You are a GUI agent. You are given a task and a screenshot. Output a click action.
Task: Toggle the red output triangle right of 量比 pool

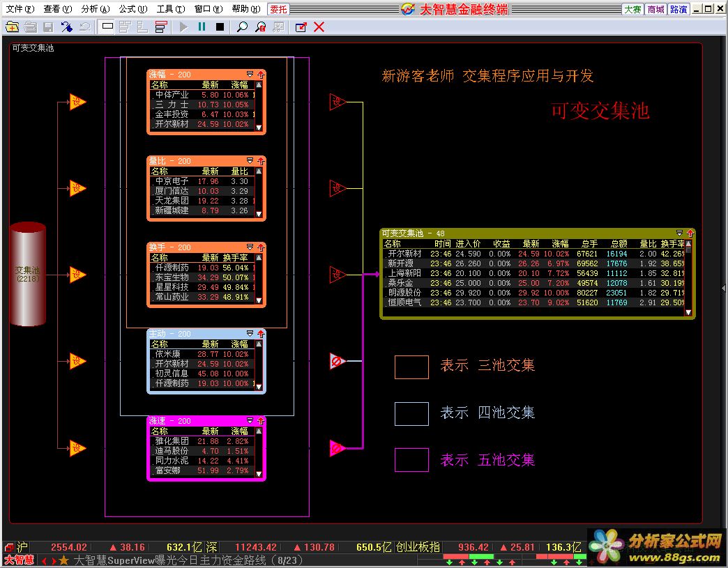point(337,188)
